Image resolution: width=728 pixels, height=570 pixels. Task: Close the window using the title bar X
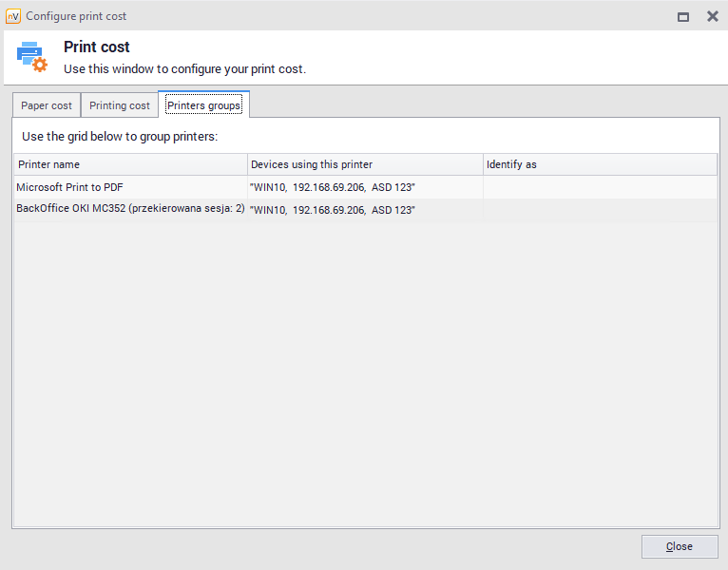(712, 16)
